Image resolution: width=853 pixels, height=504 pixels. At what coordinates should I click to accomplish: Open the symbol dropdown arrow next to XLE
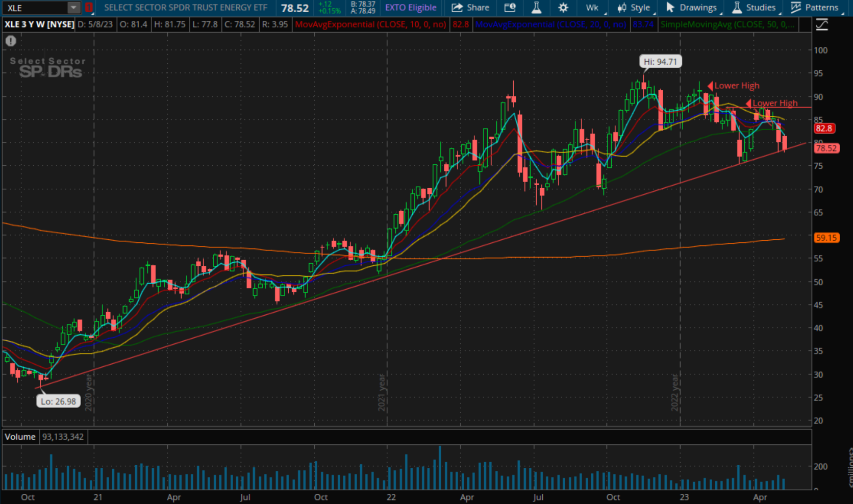tap(74, 8)
